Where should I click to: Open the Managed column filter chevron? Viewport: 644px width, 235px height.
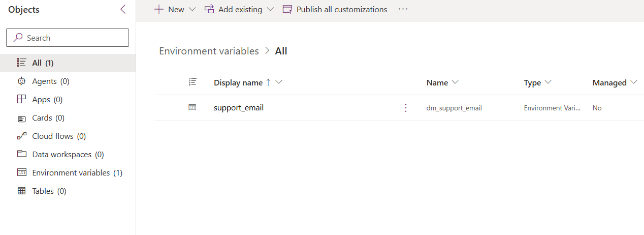point(633,82)
